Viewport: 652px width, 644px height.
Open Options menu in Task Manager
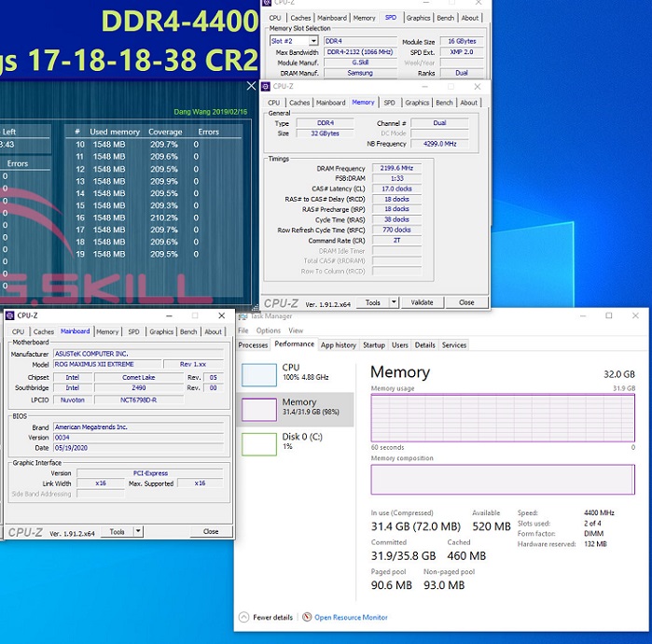point(269,330)
